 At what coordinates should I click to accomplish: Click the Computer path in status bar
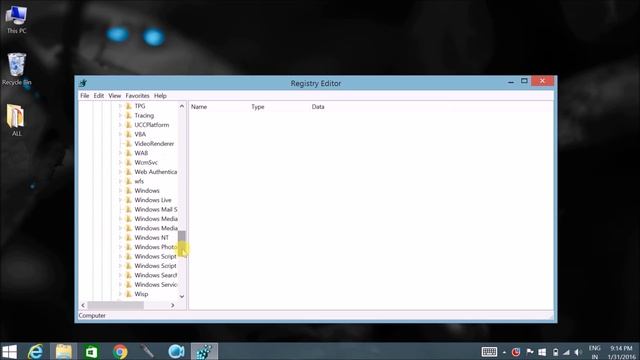tap(92, 316)
